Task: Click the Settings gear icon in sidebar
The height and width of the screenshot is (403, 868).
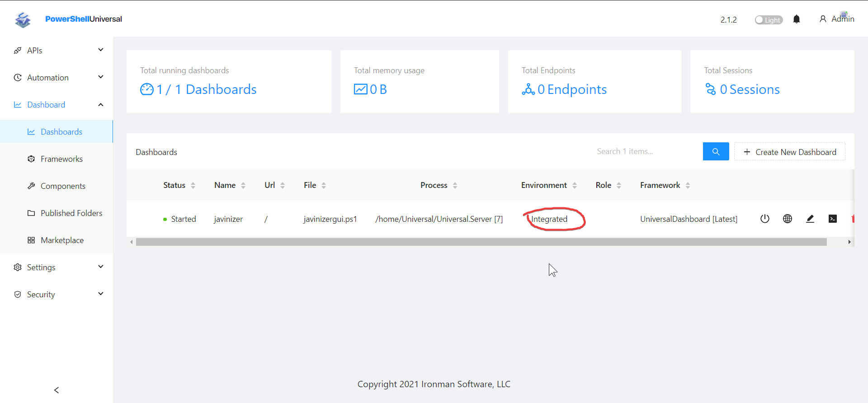Action: pyautogui.click(x=18, y=267)
